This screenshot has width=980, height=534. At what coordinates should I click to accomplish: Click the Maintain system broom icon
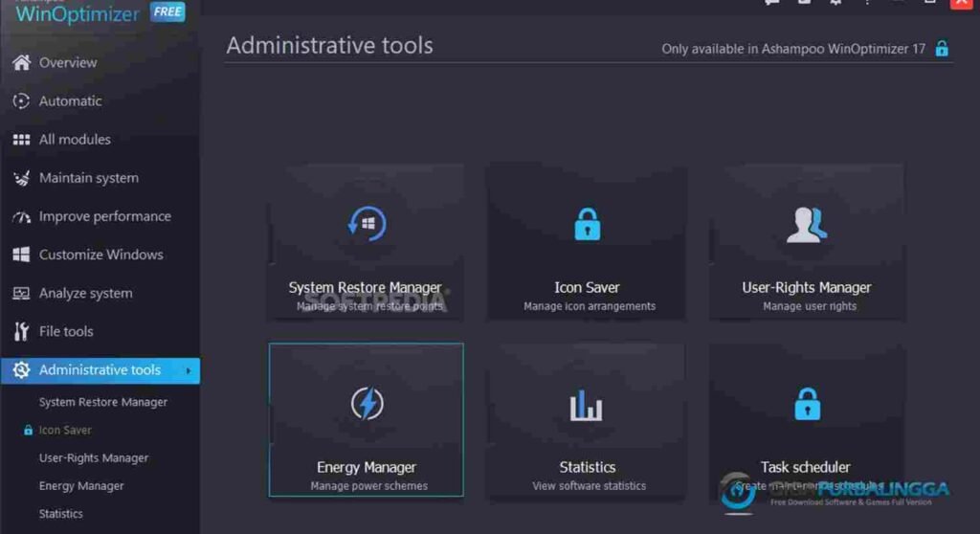21,178
